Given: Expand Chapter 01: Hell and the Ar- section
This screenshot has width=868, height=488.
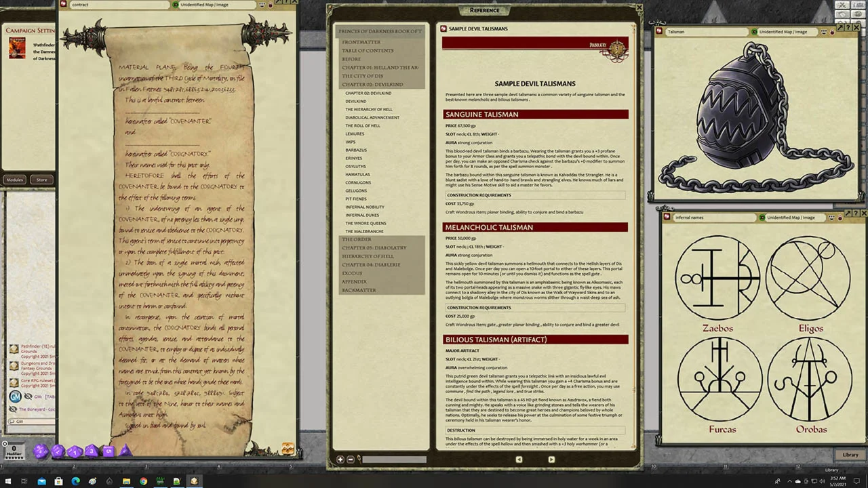Looking at the screenshot, I should point(382,68).
